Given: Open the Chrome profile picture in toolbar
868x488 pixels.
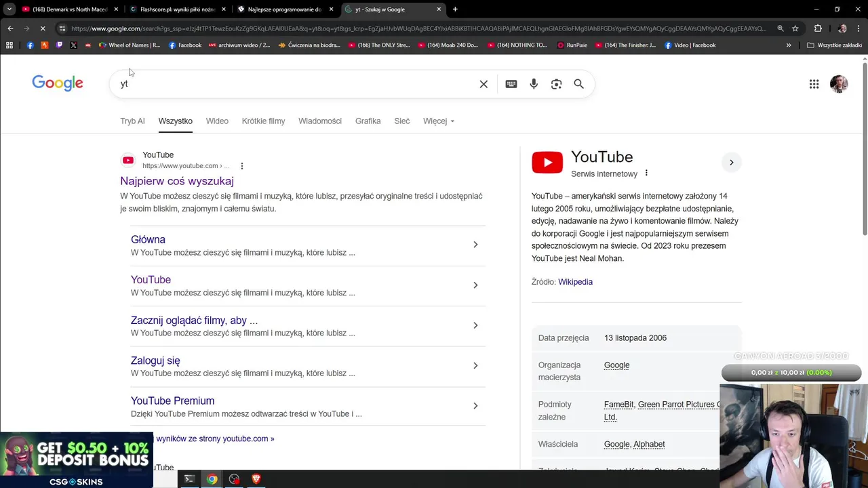Looking at the screenshot, I should (842, 28).
